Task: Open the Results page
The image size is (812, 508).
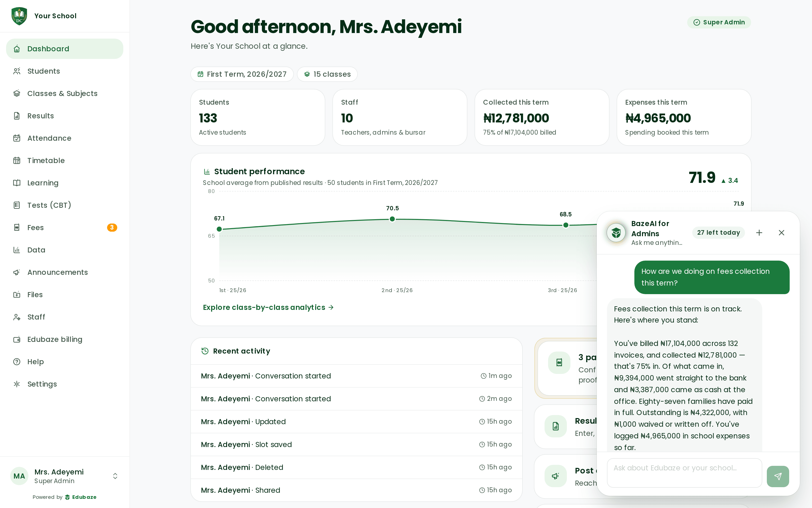Action: point(64,116)
